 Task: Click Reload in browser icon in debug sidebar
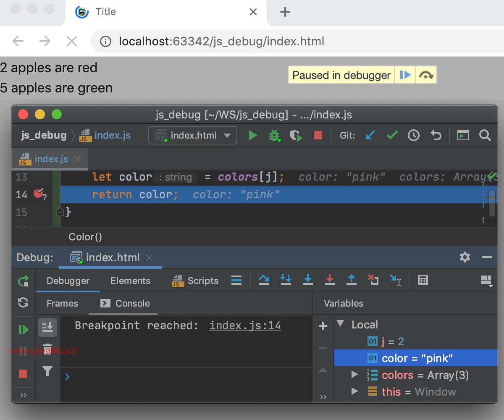(24, 302)
